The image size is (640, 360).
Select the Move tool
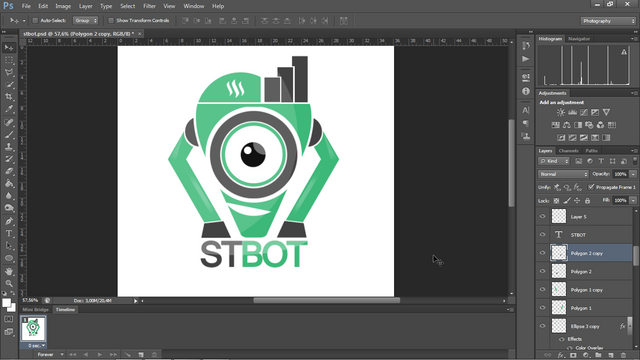click(9, 48)
